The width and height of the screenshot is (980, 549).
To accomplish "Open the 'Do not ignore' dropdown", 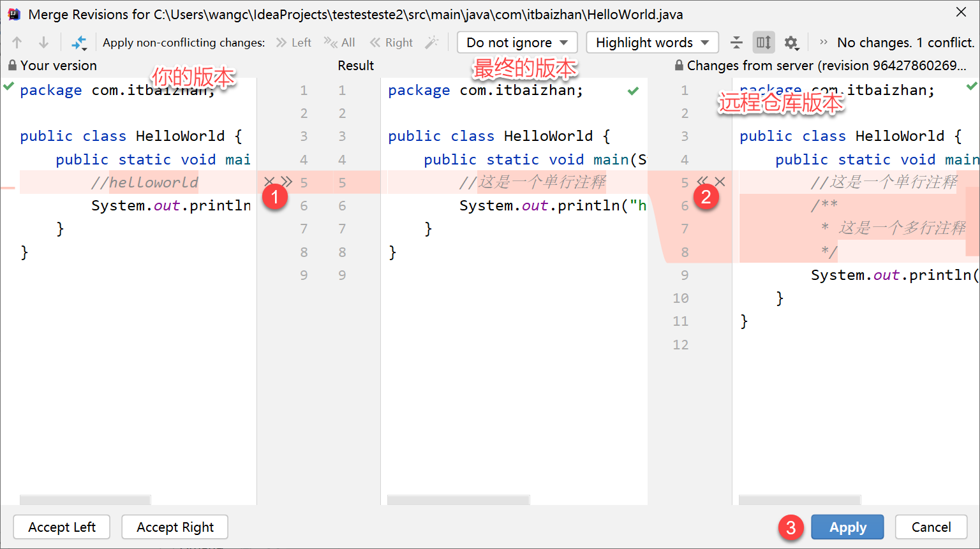I will (x=517, y=43).
